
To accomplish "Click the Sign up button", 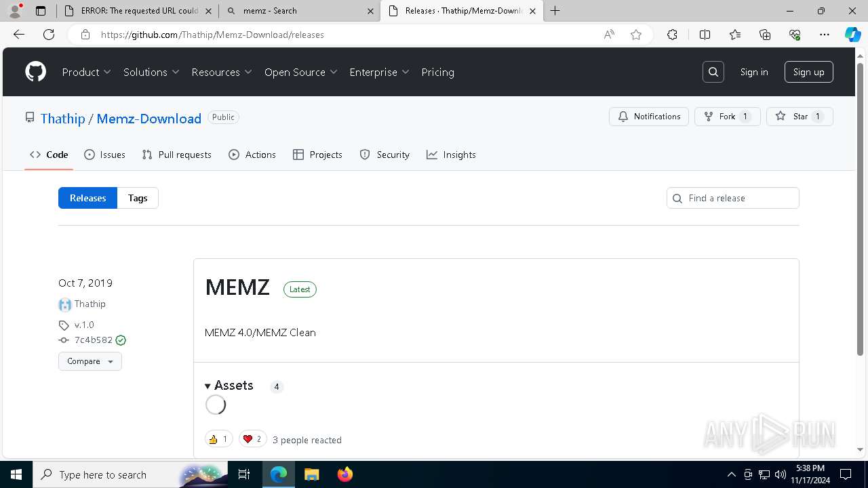I will pyautogui.click(x=808, y=72).
